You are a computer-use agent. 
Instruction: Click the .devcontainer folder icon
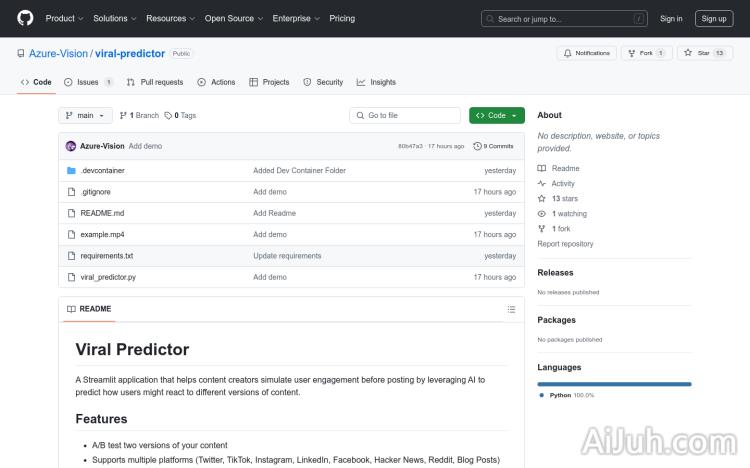coord(71,171)
